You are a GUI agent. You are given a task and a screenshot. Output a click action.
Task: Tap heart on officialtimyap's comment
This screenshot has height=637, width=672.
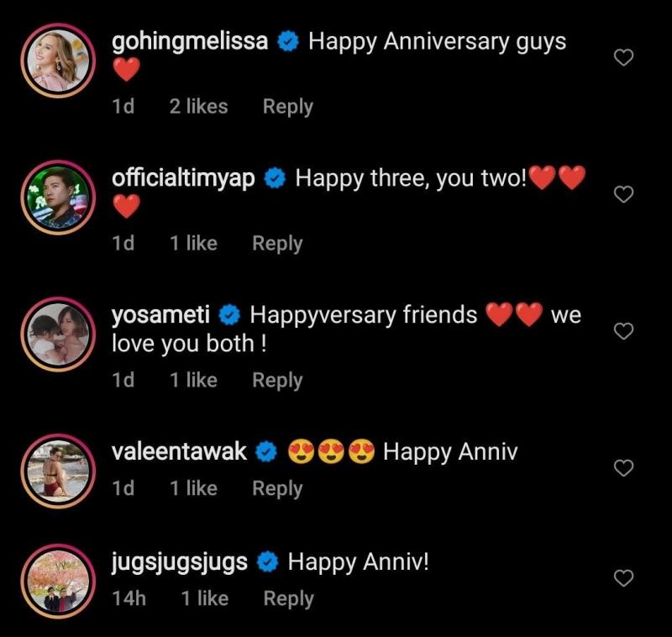[x=623, y=195]
